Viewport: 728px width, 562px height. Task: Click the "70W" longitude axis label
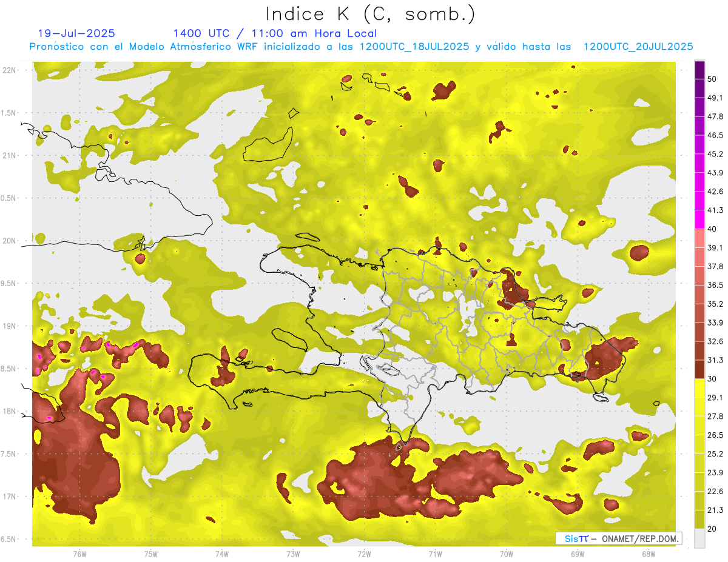pyautogui.click(x=507, y=554)
